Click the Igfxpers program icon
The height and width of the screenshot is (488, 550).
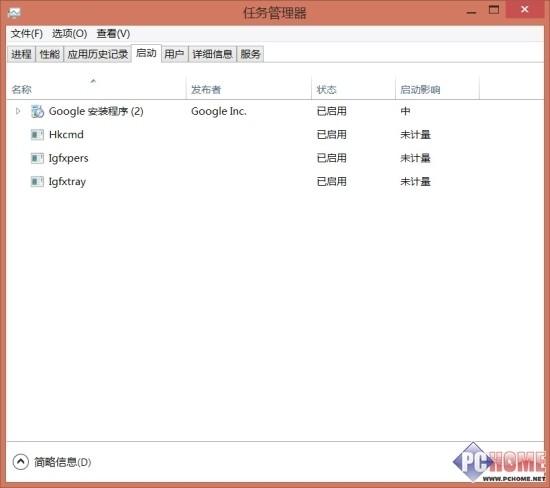coord(37,158)
